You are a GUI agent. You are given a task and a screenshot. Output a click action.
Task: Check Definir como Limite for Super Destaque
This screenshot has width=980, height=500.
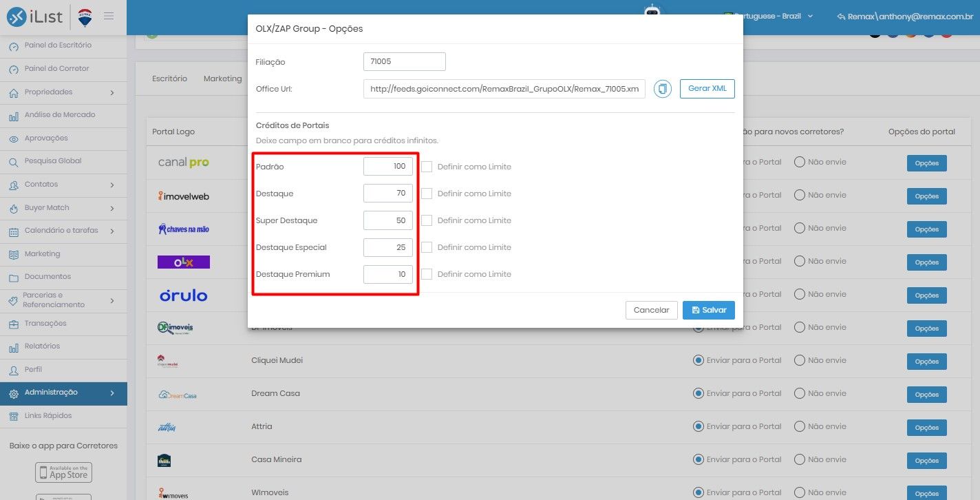coord(427,220)
